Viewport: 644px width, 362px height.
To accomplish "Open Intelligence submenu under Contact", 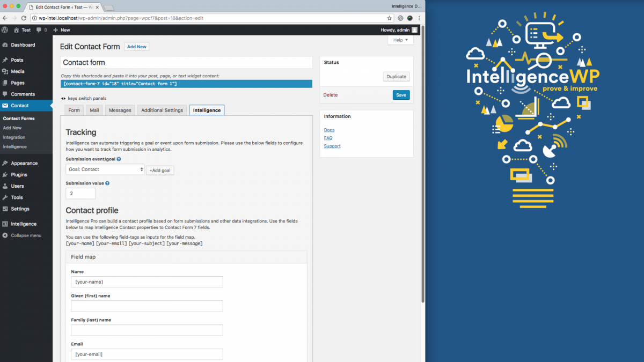I will click(x=14, y=147).
